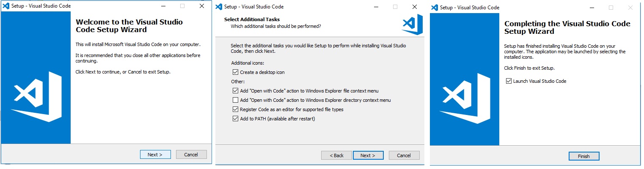Uncheck Register Code as editor for supported files
The image size is (644, 169).
point(236,109)
